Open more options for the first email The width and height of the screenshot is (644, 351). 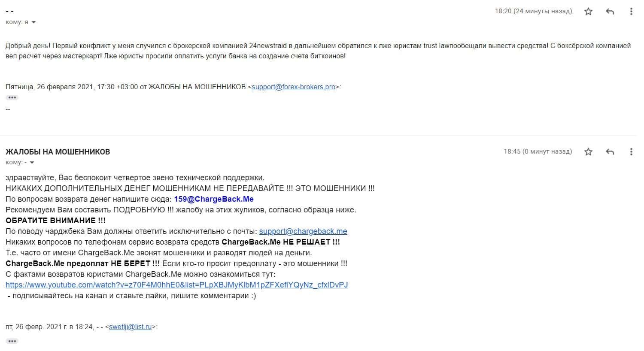[x=631, y=12]
